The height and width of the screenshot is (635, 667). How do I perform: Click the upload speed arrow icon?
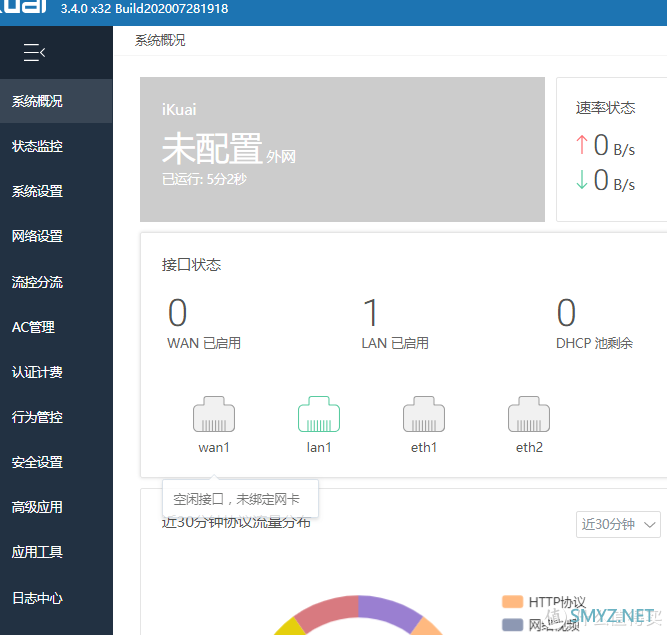581,145
